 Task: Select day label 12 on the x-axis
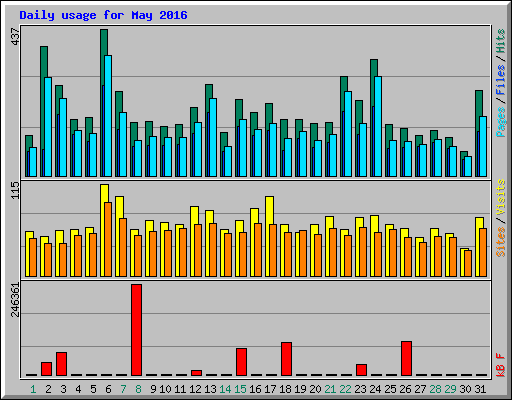click(x=195, y=389)
